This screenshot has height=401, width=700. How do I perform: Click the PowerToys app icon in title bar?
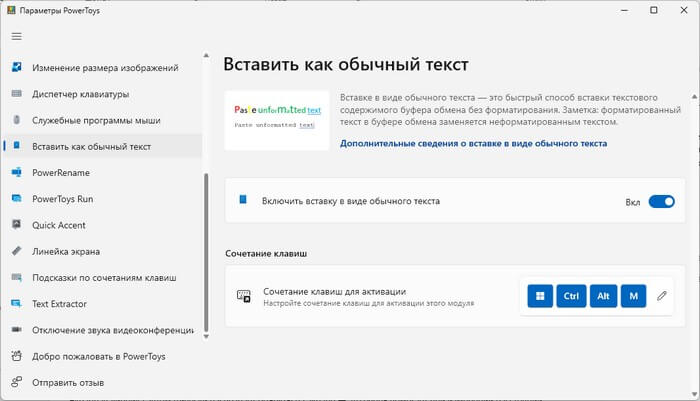11,10
